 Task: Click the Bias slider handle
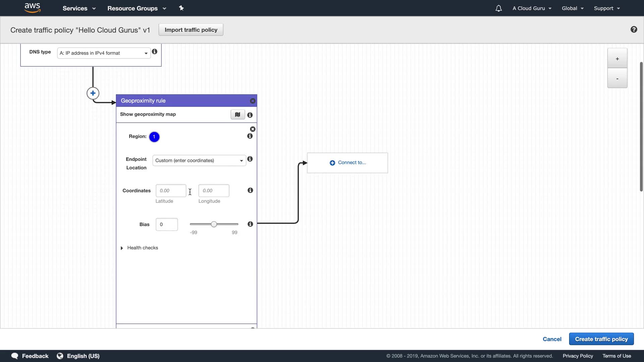coord(214,224)
